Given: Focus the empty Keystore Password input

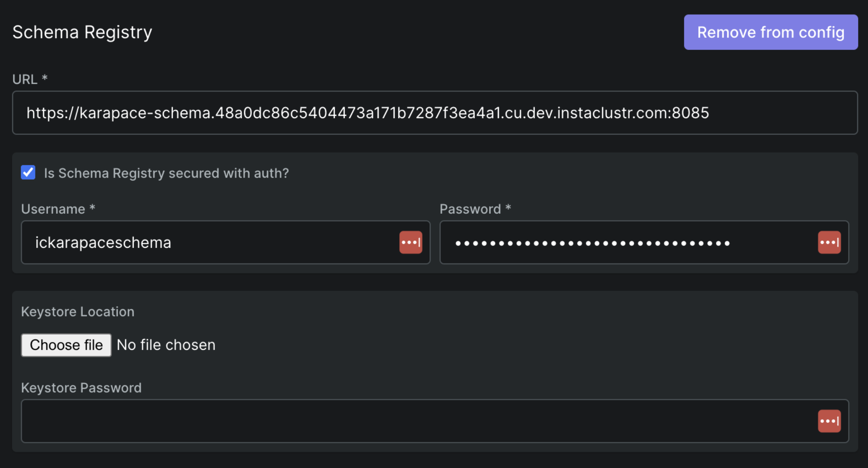Looking at the screenshot, I should (x=382, y=421).
